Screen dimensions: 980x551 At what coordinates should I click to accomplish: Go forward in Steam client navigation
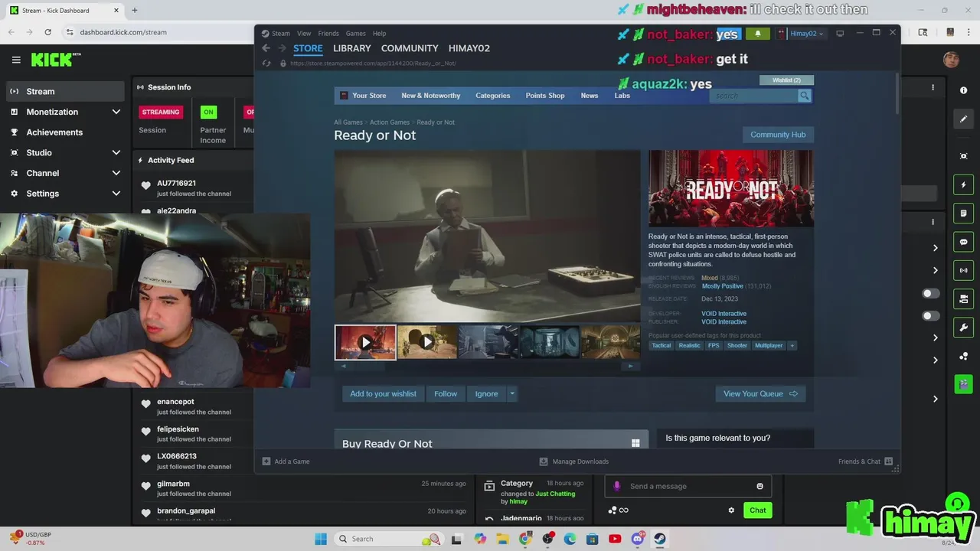click(x=282, y=48)
